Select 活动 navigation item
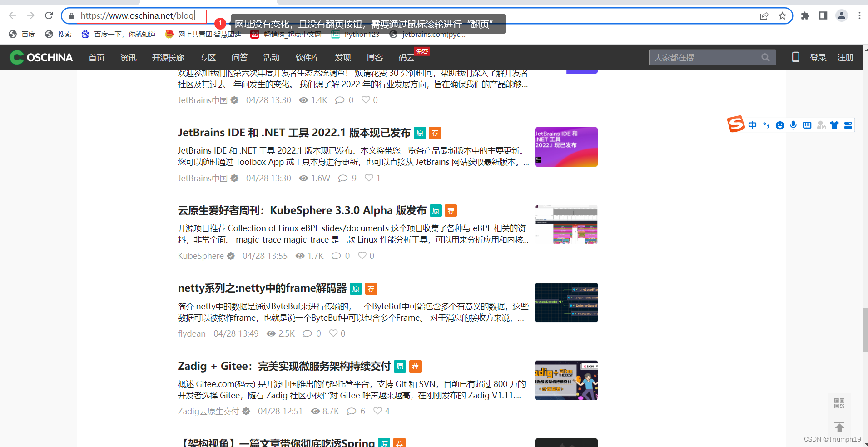The image size is (868, 447). (272, 57)
